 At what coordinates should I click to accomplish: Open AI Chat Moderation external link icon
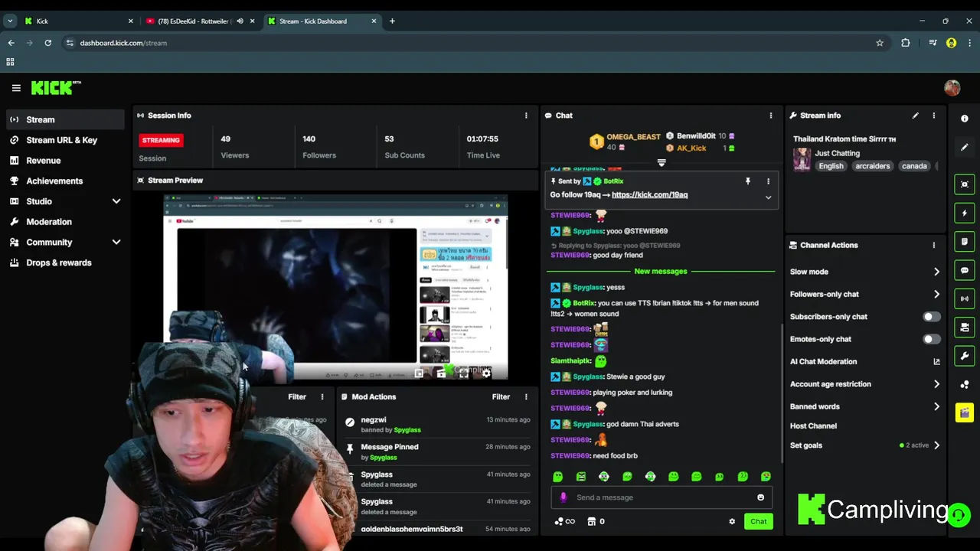coord(936,362)
